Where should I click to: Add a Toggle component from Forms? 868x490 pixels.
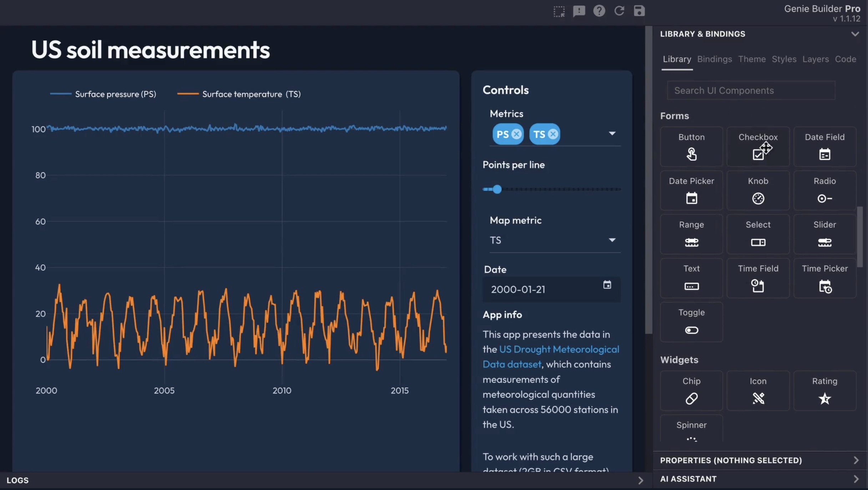[x=691, y=321]
